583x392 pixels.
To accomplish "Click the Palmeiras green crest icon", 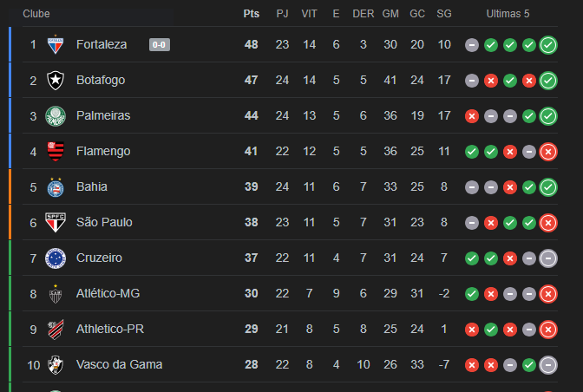I will (x=56, y=116).
